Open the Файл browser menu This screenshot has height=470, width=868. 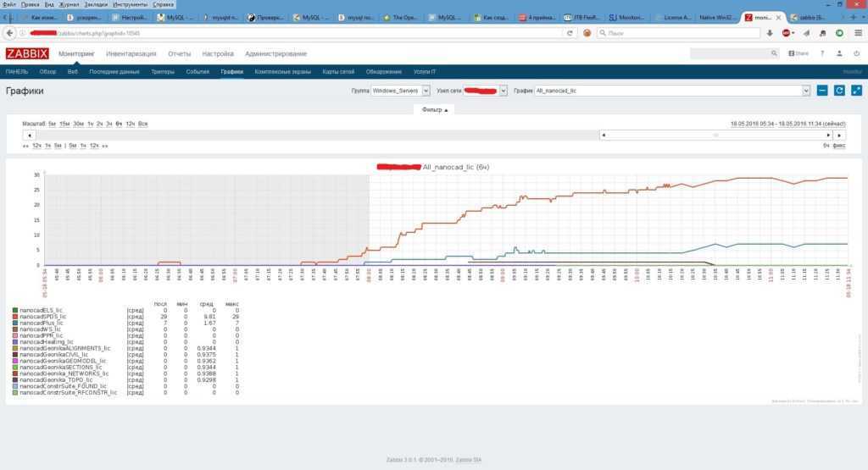click(x=8, y=4)
